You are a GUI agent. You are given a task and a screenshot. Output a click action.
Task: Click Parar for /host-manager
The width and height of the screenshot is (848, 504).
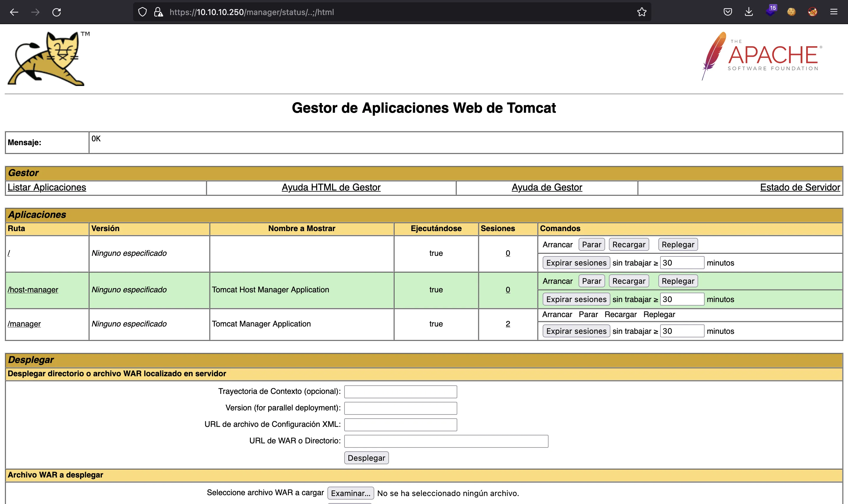click(x=592, y=281)
